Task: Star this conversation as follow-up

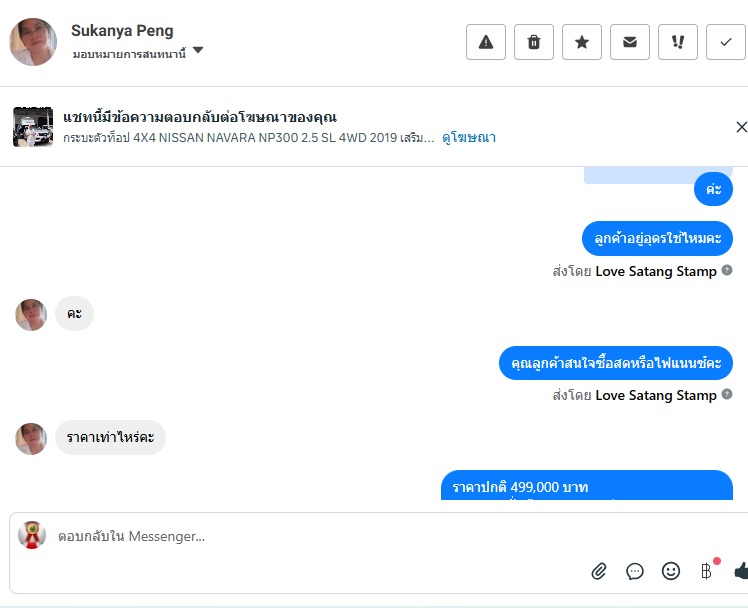Action: point(582,42)
